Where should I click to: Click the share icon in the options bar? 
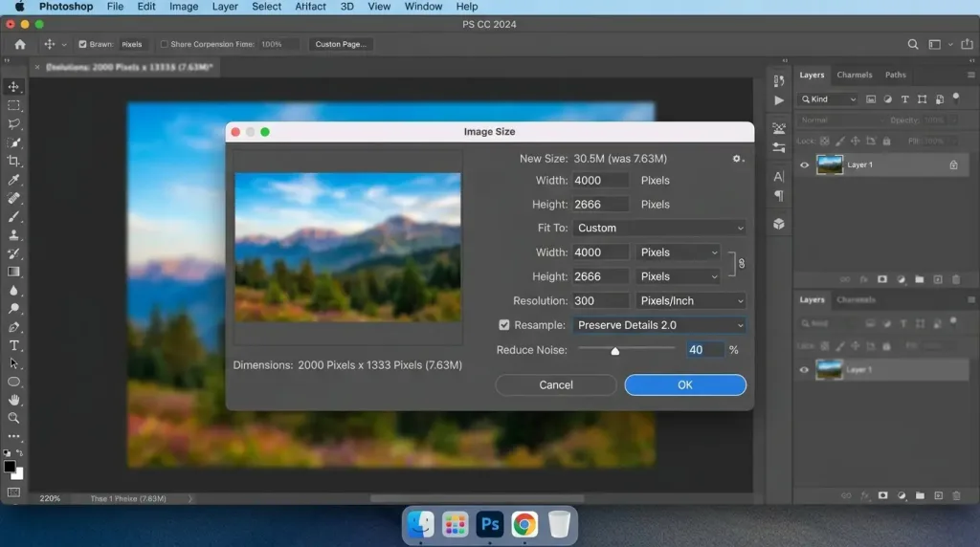967,44
